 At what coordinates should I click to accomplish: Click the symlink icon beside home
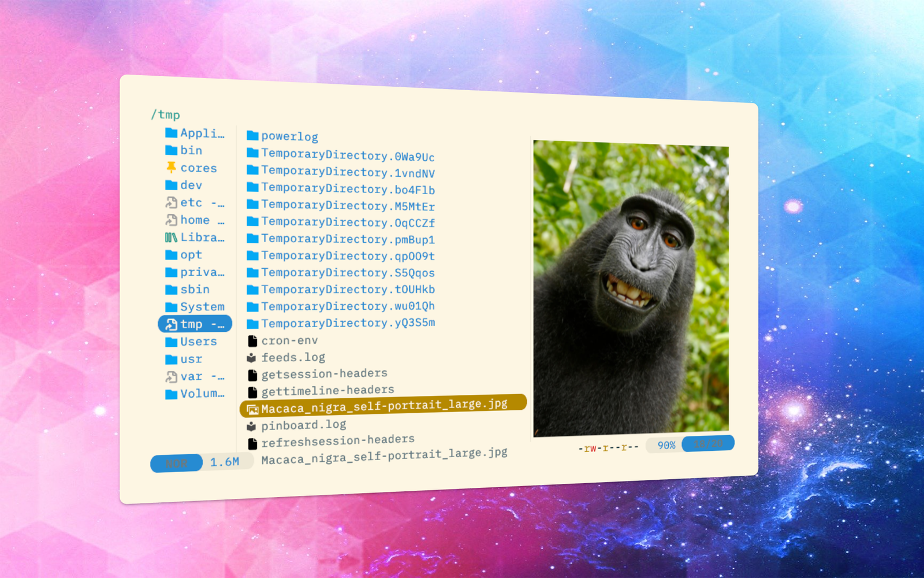172,220
